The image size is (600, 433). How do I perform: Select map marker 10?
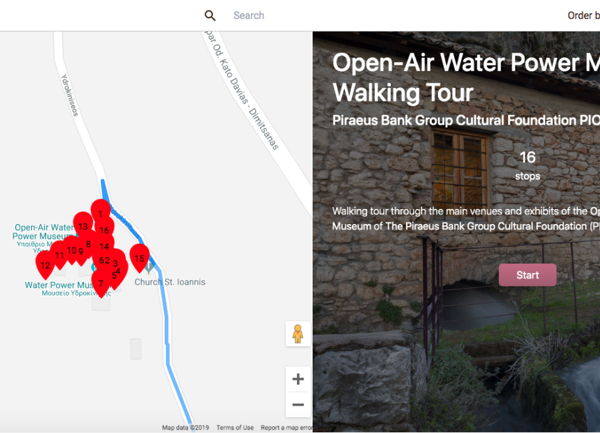click(71, 250)
